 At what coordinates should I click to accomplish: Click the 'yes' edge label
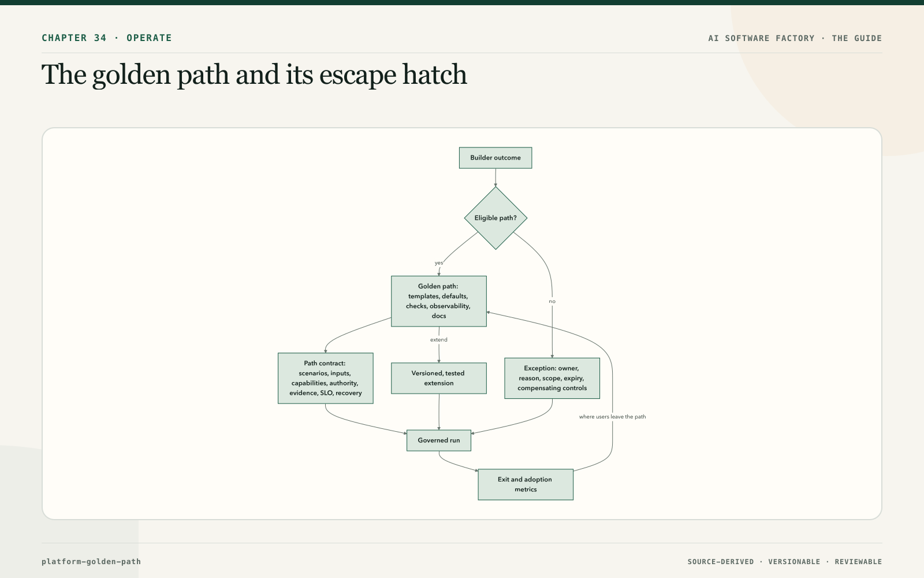tap(439, 263)
